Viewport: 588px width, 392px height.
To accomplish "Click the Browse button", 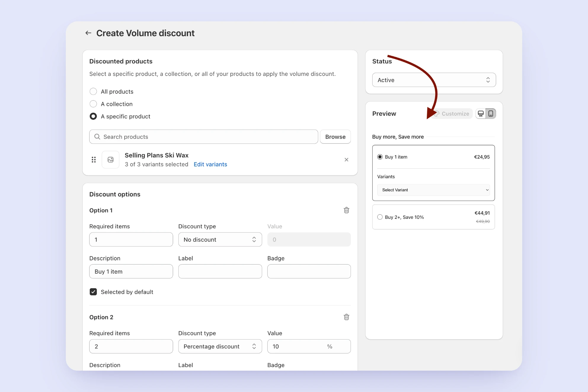I will 335,137.
